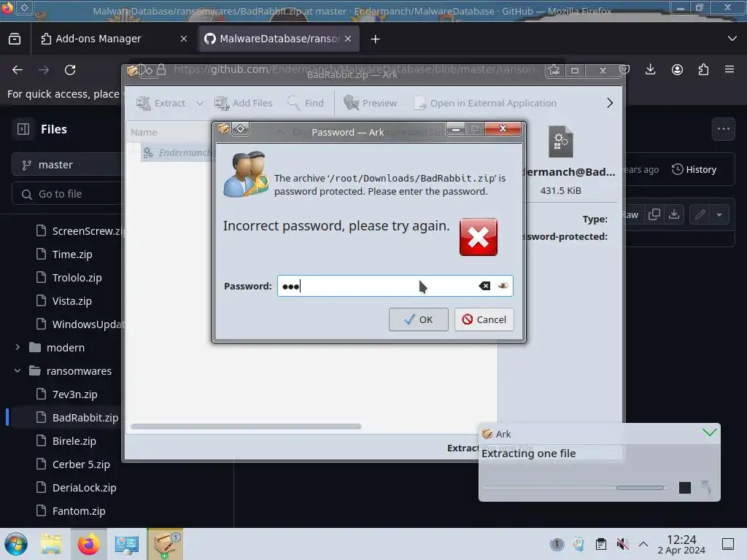Open system settings taskbar icon

click(x=127, y=544)
